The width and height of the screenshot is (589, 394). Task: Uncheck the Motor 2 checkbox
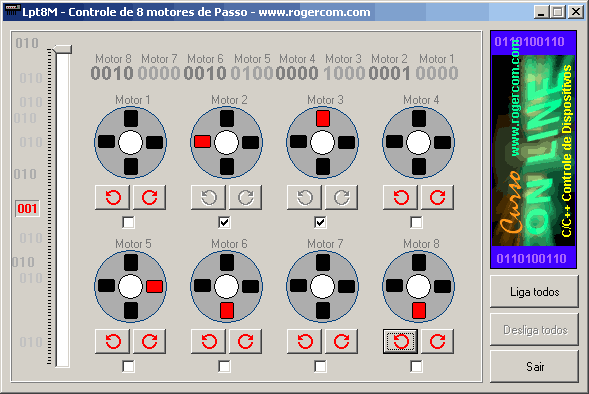(224, 222)
